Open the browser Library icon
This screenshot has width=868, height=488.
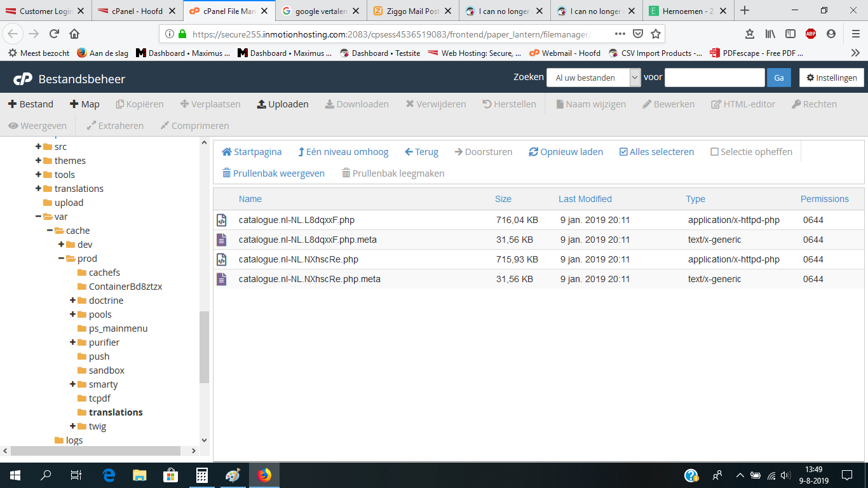click(770, 34)
